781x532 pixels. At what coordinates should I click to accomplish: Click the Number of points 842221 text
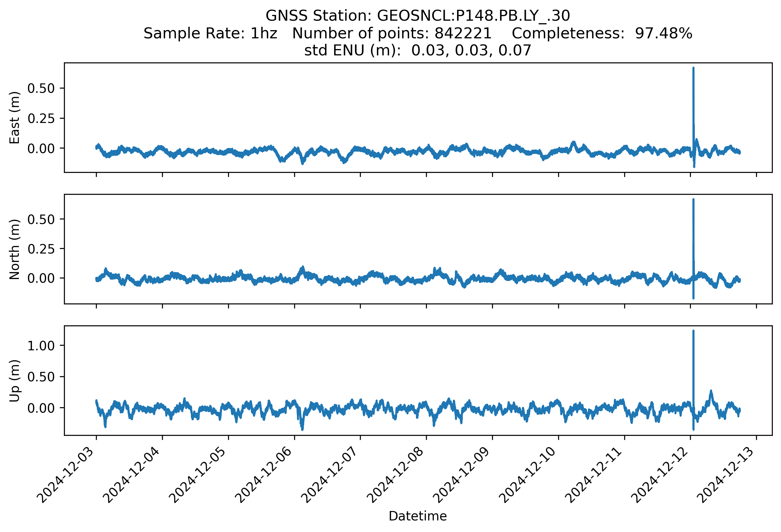(x=392, y=33)
